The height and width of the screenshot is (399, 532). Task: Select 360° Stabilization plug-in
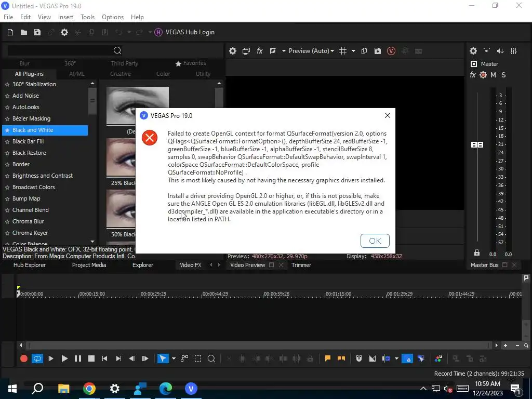pyautogui.click(x=34, y=84)
